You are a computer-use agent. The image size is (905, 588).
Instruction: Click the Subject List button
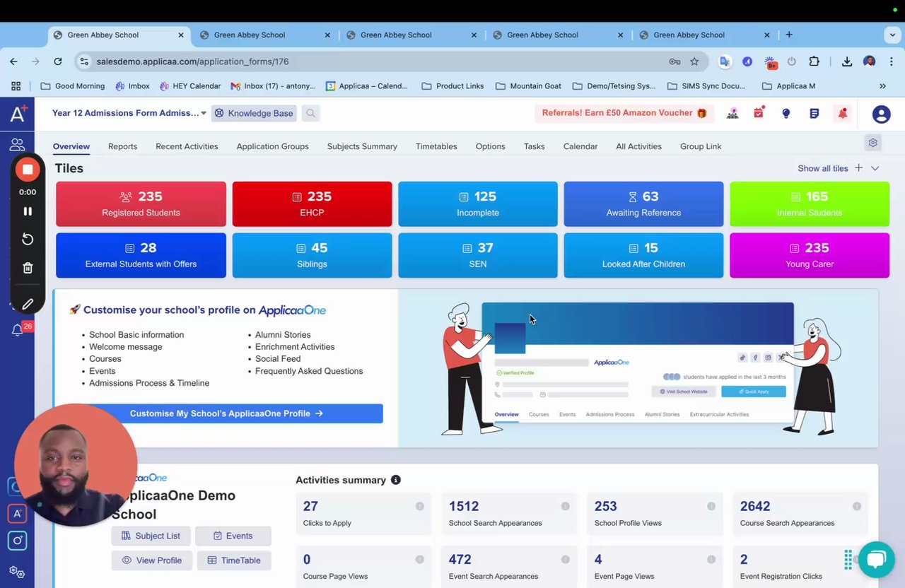tap(151, 536)
